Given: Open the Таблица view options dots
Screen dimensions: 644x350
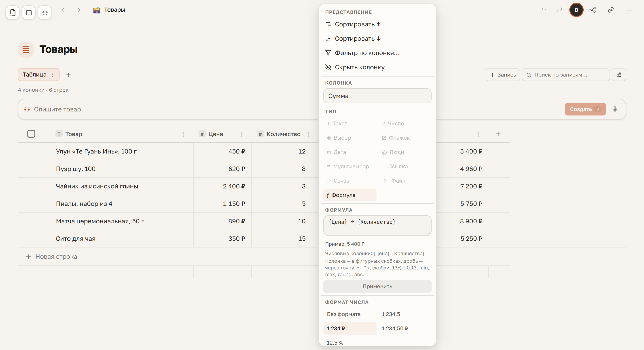Looking at the screenshot, I should click(53, 75).
